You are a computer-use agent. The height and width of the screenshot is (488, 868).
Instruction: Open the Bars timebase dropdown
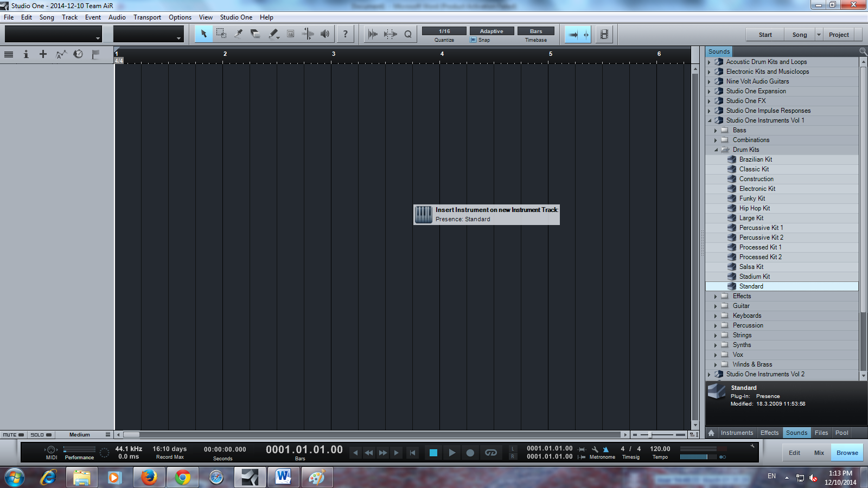coord(536,31)
